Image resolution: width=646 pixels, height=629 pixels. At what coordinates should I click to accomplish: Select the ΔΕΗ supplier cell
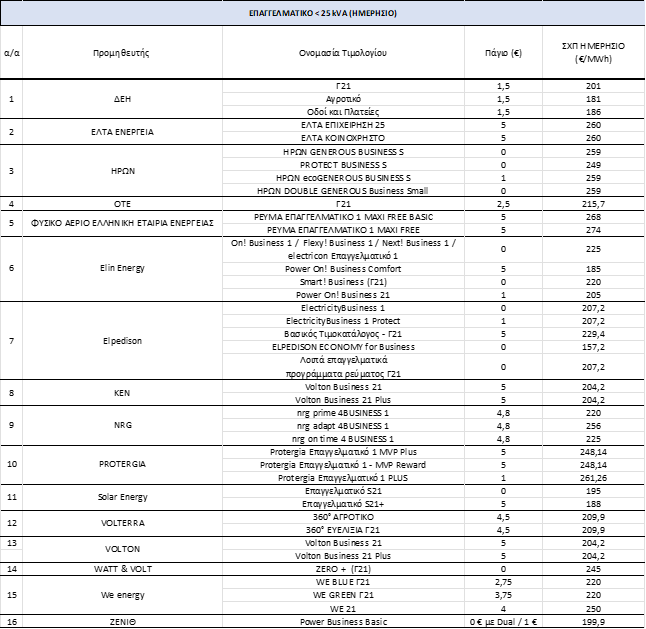coord(122,99)
